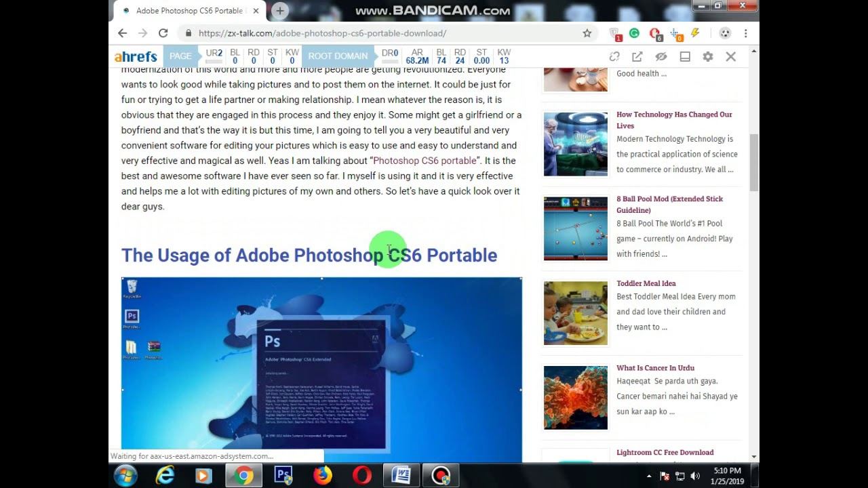868x488 pixels.
Task: Open the Chrome three-dot menu
Action: pyautogui.click(x=745, y=33)
